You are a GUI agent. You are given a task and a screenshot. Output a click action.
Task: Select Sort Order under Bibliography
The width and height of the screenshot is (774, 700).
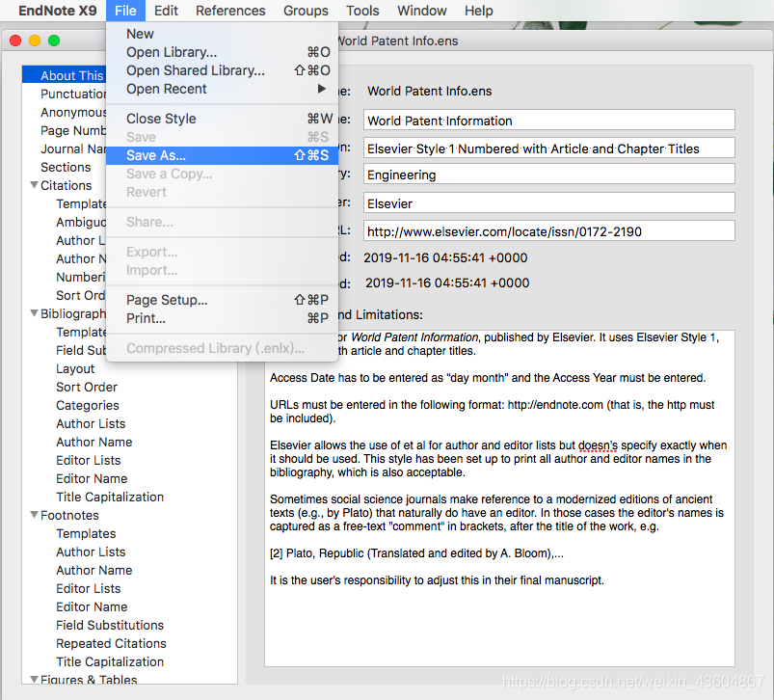tap(87, 387)
